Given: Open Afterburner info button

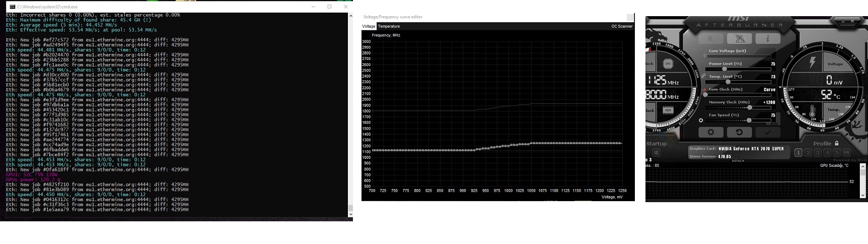Looking at the screenshot, I should tap(768, 38).
